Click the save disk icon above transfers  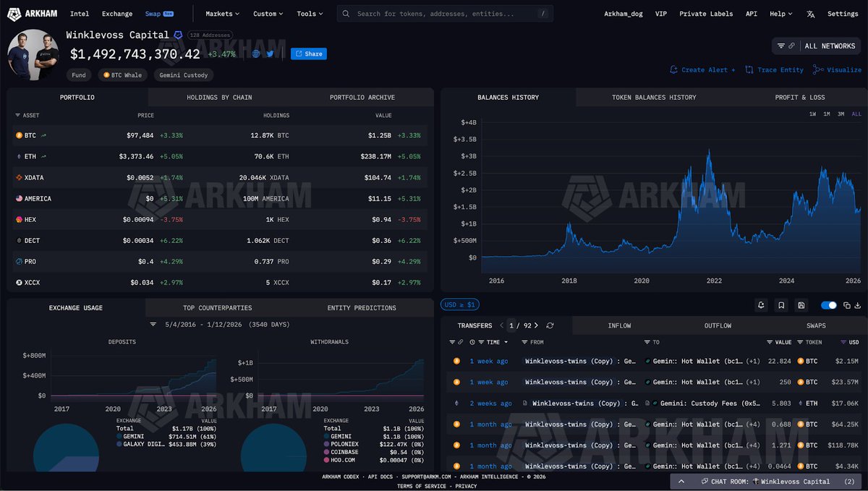801,305
